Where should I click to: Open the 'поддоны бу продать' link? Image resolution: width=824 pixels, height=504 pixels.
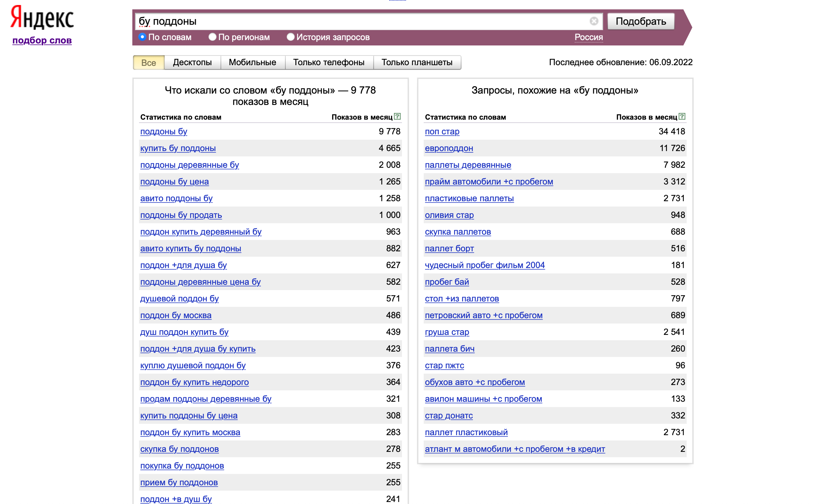pyautogui.click(x=181, y=215)
